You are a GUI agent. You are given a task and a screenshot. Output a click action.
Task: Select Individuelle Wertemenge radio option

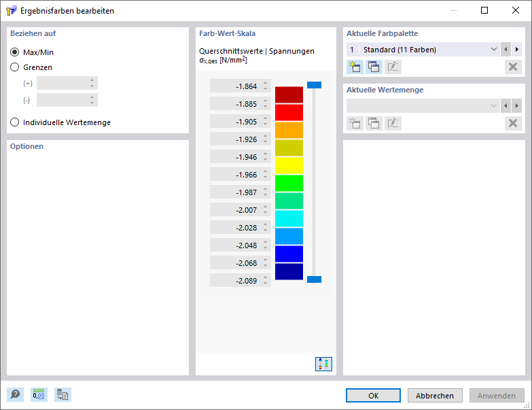[x=14, y=122]
